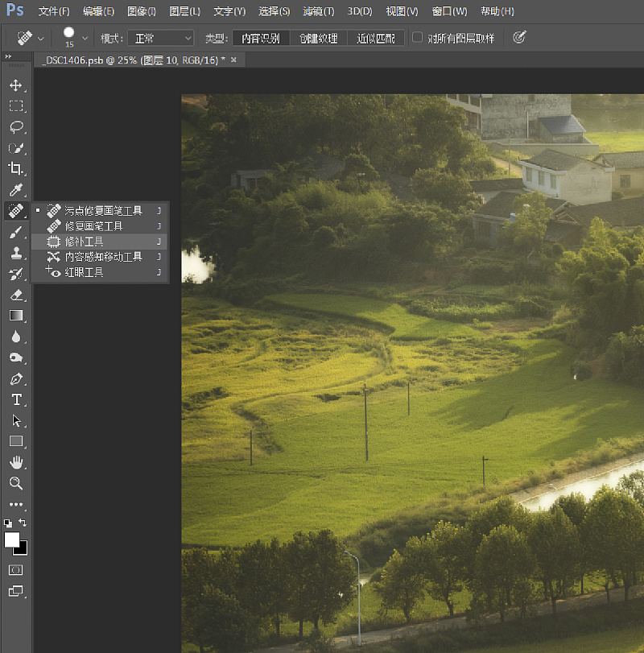Image resolution: width=644 pixels, height=653 pixels.
Task: Open the 3D menu
Action: tap(360, 11)
